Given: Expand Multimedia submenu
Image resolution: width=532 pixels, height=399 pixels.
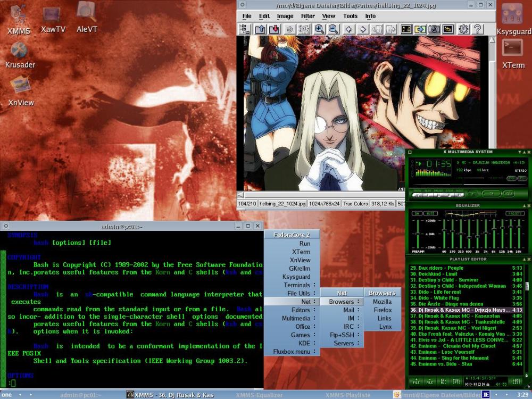Looking at the screenshot, I should point(292,318).
